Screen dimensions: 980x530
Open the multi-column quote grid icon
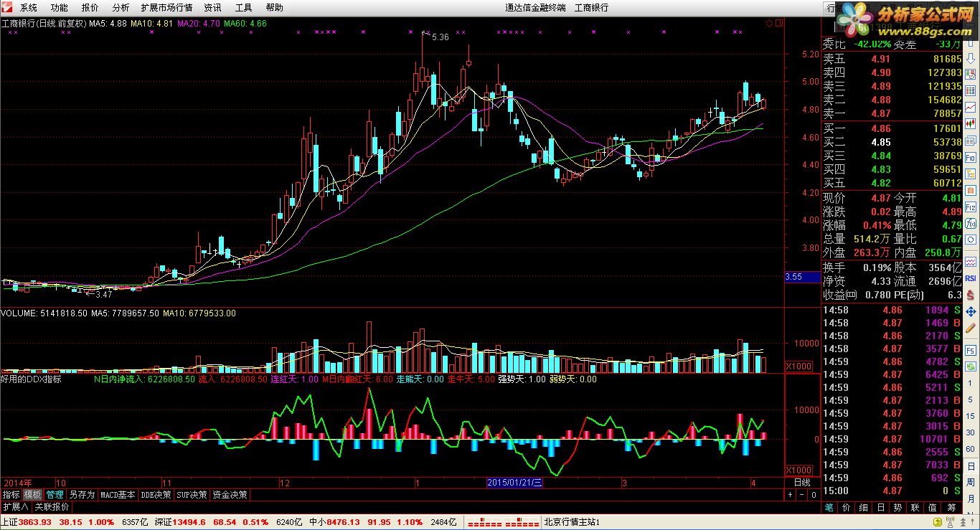(x=971, y=90)
